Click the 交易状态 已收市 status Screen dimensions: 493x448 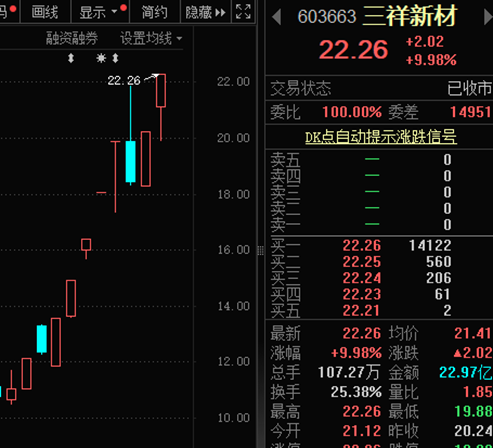(x=469, y=89)
